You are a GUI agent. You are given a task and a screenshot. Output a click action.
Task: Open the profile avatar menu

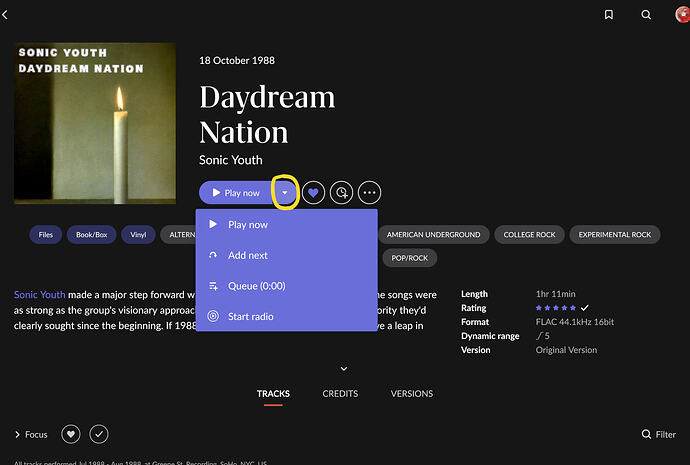coord(683,14)
